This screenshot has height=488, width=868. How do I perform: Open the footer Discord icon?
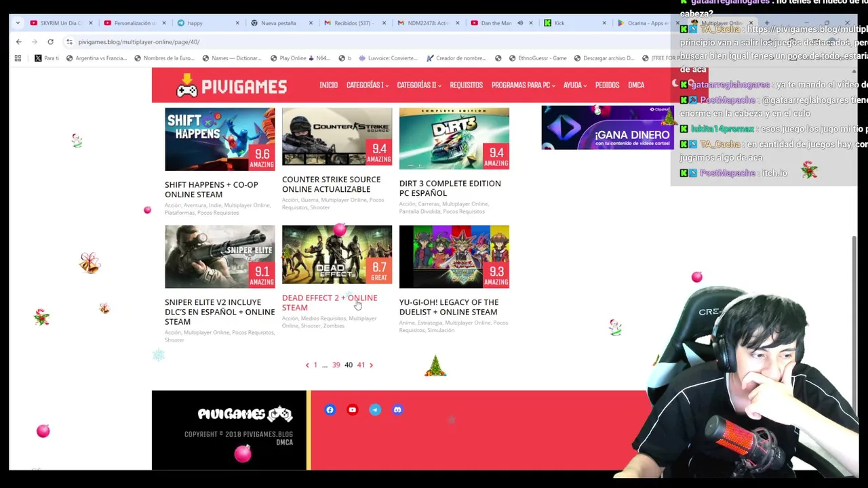[397, 410]
